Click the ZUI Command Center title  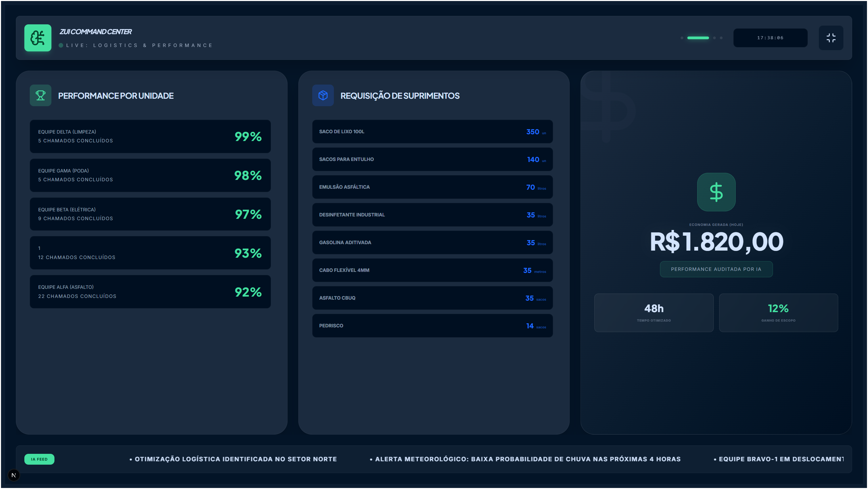[x=96, y=32]
